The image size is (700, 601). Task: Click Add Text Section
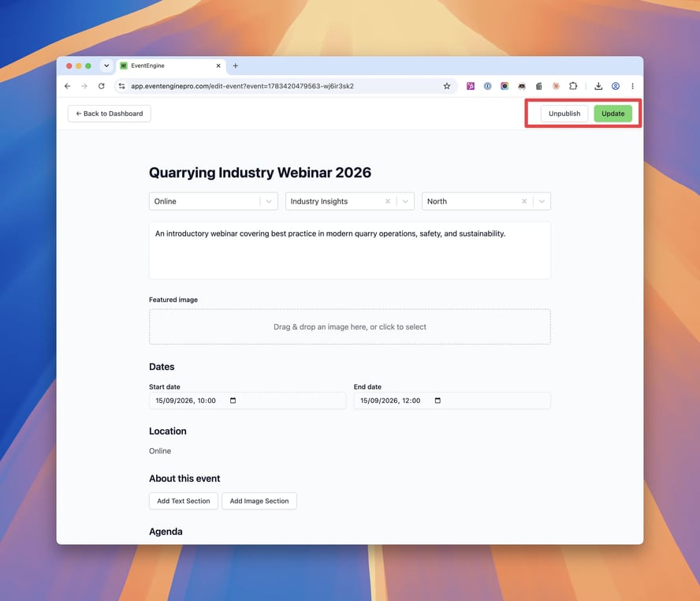tap(184, 501)
